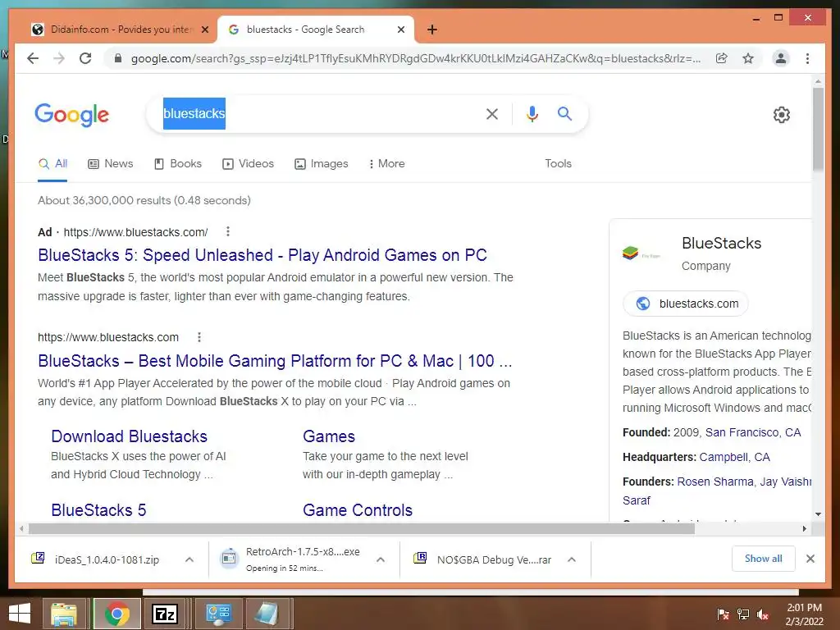Open options dots beside bluestacks.com organic result

(x=199, y=337)
